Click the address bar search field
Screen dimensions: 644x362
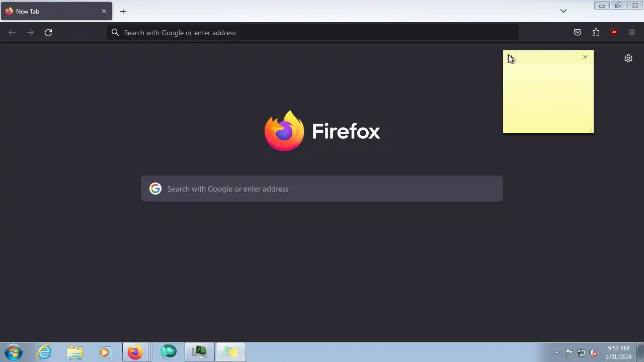(312, 33)
